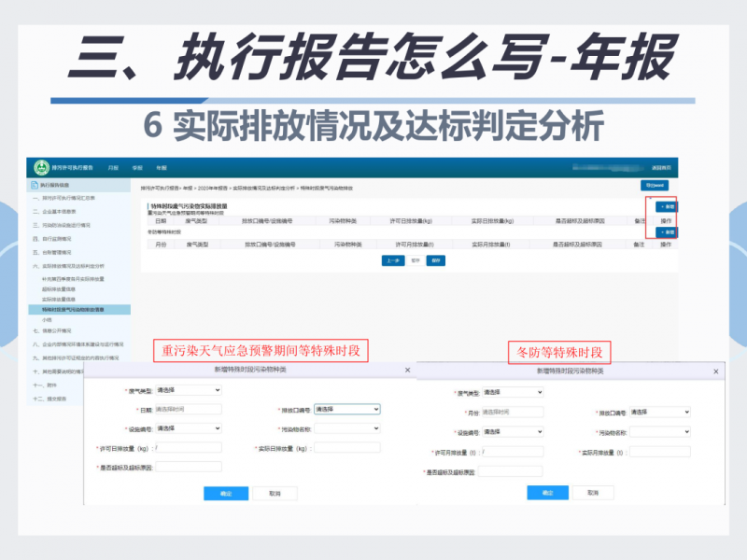747x560 pixels.
Task: Click the 实际日排放量 (kg) input field
Action: tap(347, 448)
